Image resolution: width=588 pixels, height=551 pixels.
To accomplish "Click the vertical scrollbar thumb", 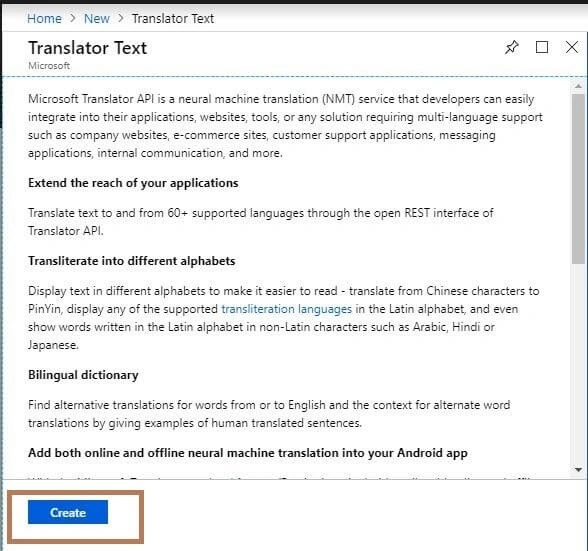I will (x=579, y=179).
